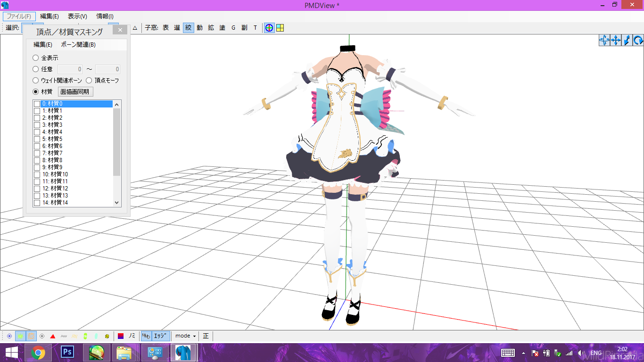Open the 拡 sub-window
This screenshot has height=362, width=644.
[x=211, y=28]
